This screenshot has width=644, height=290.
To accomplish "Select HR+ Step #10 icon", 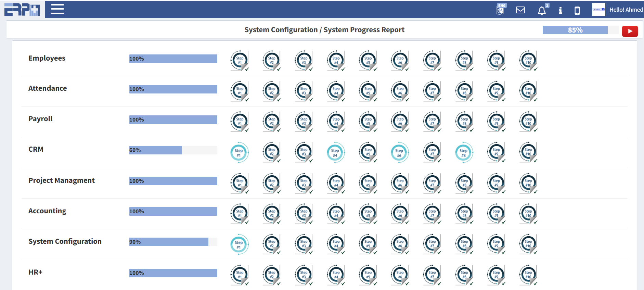I will click(x=528, y=275).
